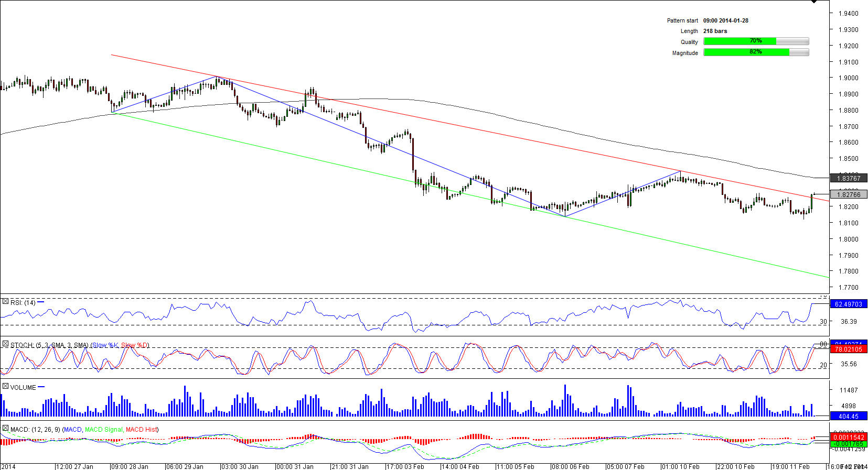Select the 'MACD Hist' legend label

[141, 430]
